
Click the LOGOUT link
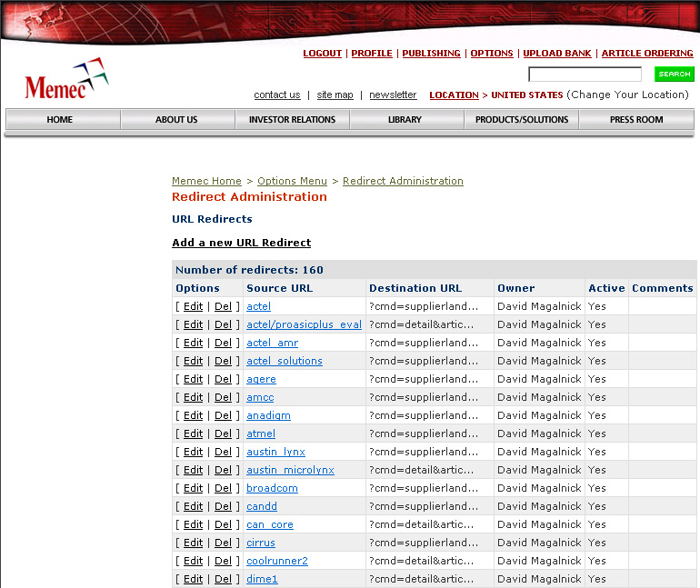(x=322, y=53)
